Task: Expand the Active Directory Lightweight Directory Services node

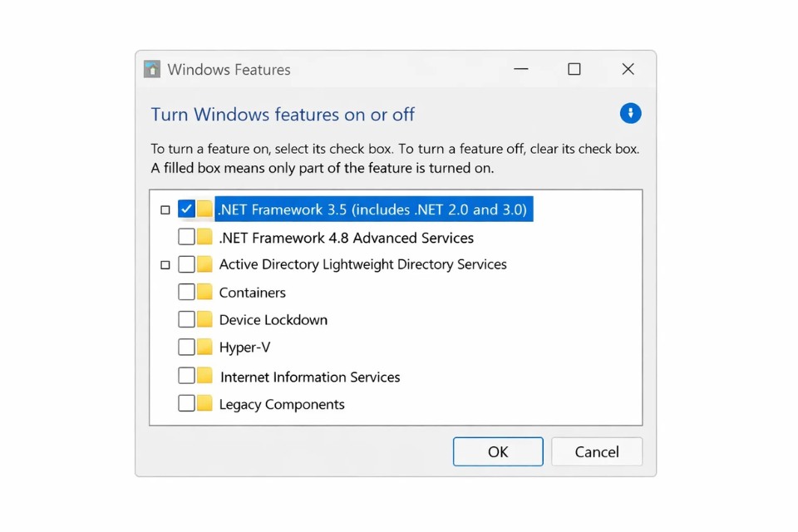Action: point(165,264)
